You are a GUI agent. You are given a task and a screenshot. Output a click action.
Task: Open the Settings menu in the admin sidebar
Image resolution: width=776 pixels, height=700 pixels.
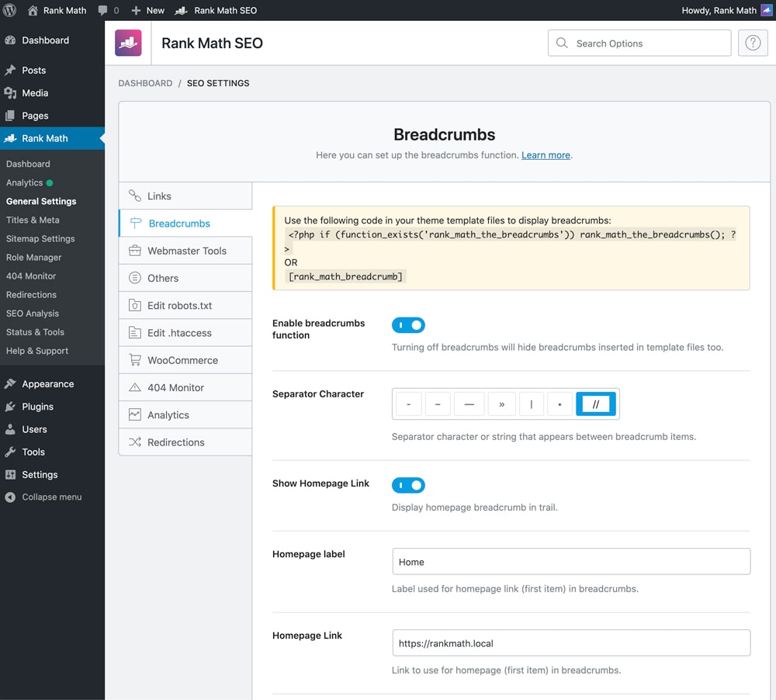tap(40, 474)
